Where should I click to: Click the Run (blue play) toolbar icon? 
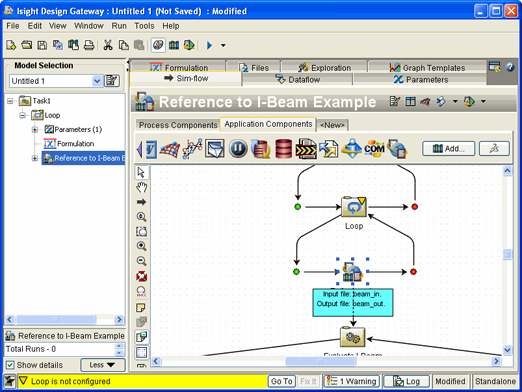coord(209,45)
